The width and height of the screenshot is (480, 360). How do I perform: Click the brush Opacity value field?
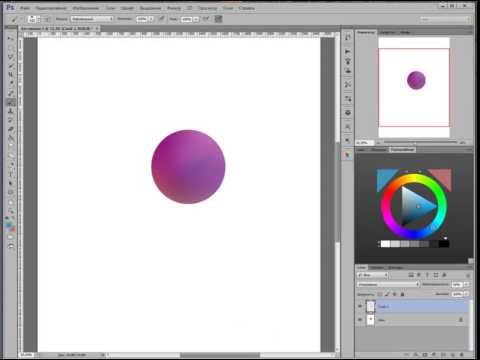pyautogui.click(x=142, y=19)
